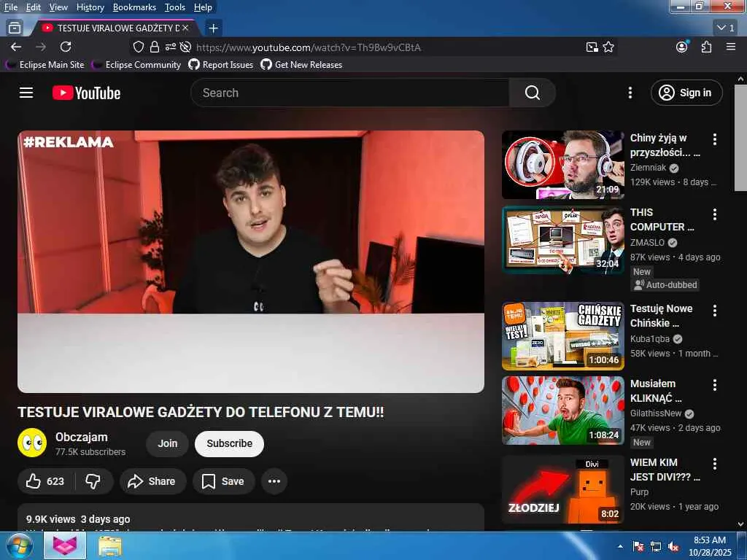Click the GilathissNew channel name
Viewport: 747px width, 560px height.
(x=656, y=413)
